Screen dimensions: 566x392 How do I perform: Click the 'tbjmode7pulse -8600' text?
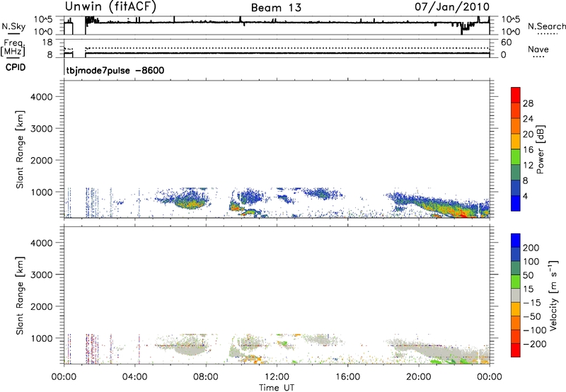115,70
